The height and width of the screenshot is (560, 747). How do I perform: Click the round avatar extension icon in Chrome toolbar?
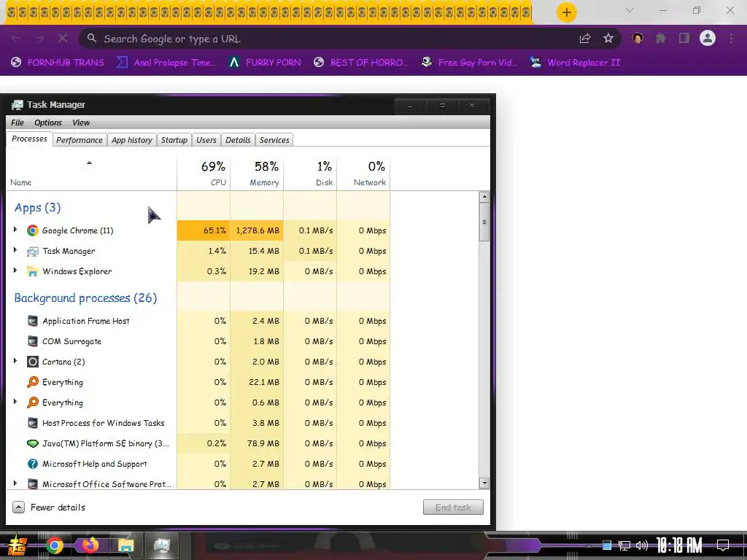pyautogui.click(x=638, y=38)
